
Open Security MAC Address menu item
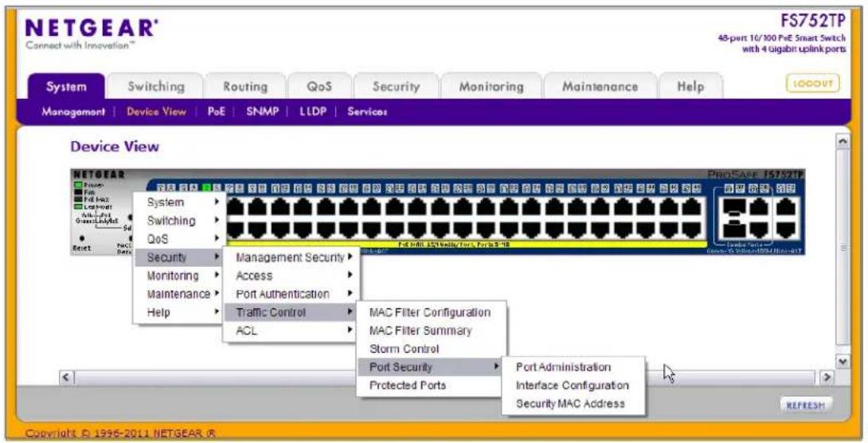click(573, 404)
